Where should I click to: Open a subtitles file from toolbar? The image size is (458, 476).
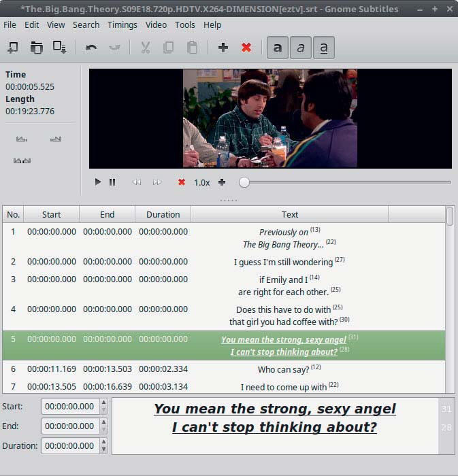click(x=36, y=48)
